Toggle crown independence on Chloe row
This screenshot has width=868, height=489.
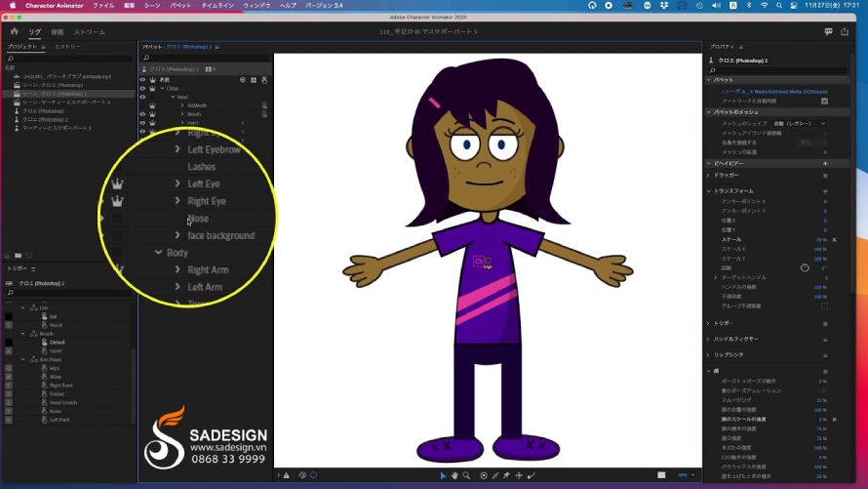[x=152, y=88]
